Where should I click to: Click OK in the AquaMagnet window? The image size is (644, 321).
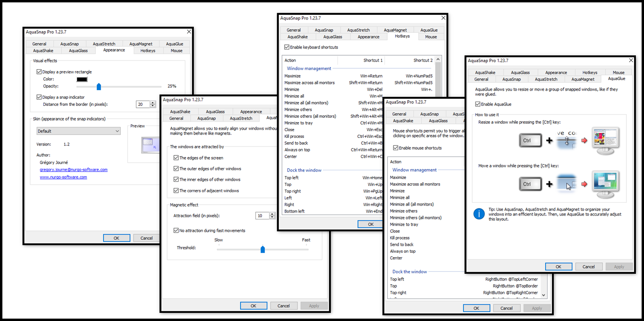click(253, 306)
